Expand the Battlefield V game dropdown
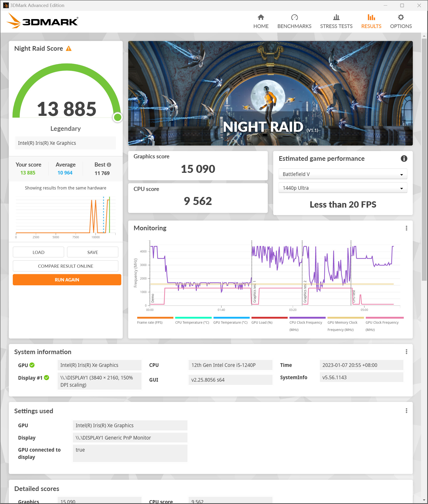Image resolution: width=428 pixels, height=504 pixels. click(342, 174)
